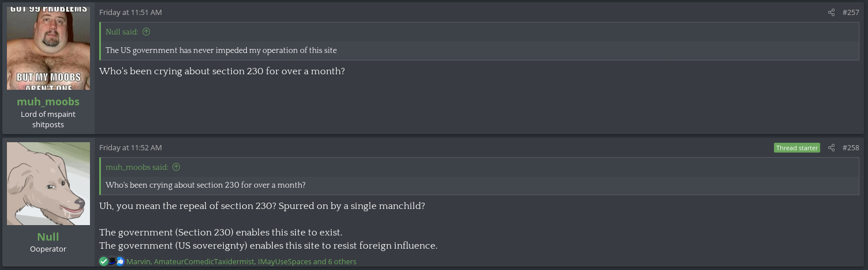The width and height of the screenshot is (868, 270).
Task: Click the blue thumbs-up reaction icon
Action: 120,261
